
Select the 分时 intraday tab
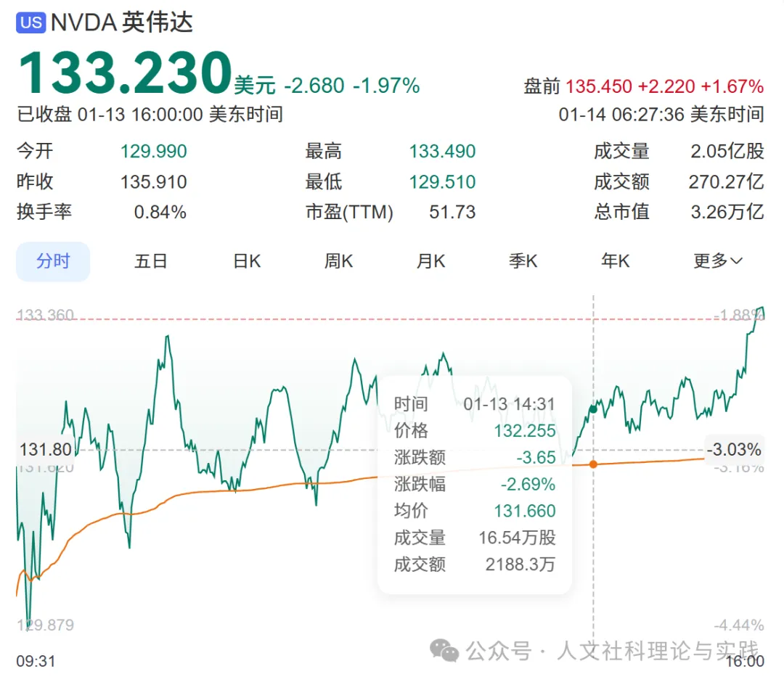coord(53,261)
